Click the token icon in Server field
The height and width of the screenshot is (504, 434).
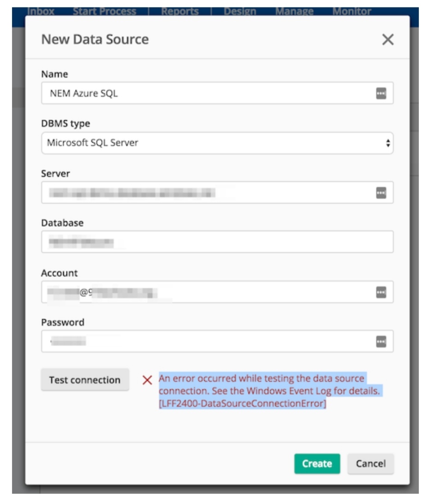click(380, 193)
